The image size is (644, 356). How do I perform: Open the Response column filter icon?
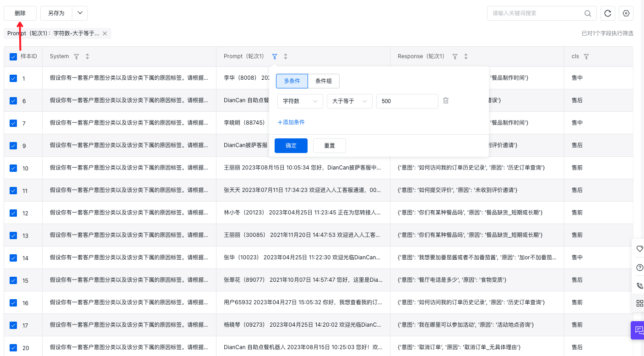455,56
